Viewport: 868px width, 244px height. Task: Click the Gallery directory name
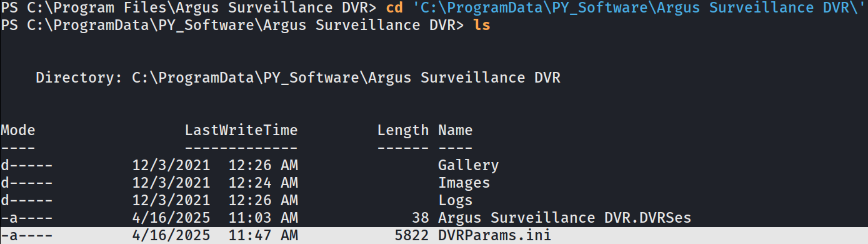[x=468, y=165]
